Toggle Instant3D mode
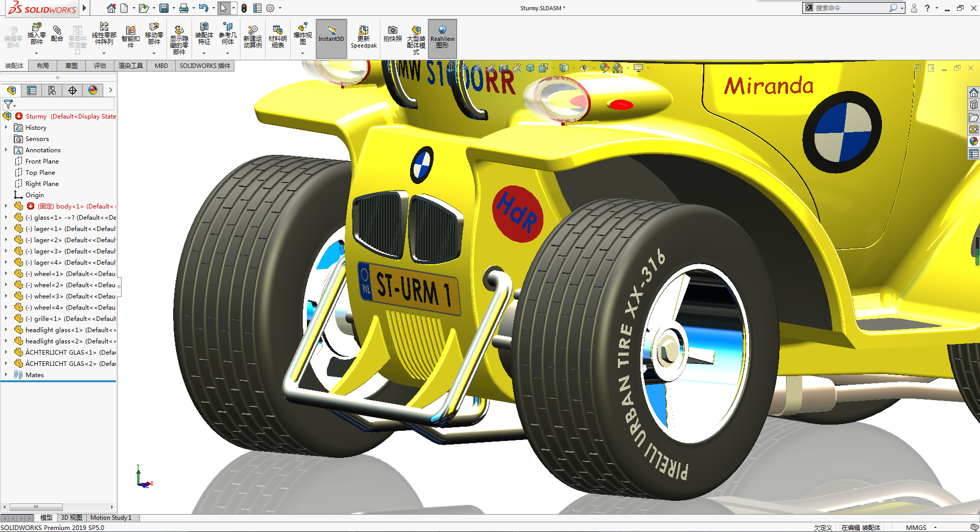 331,38
